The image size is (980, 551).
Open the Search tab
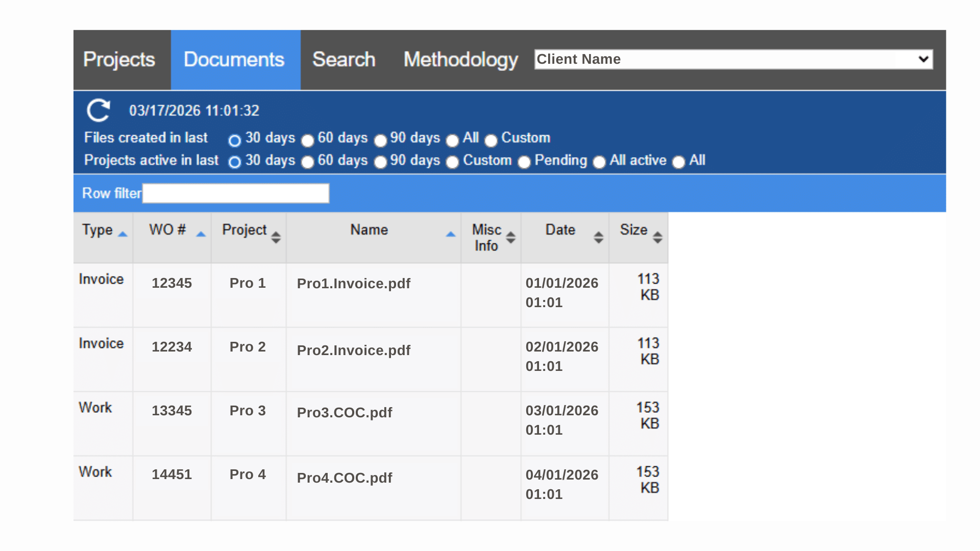(344, 60)
